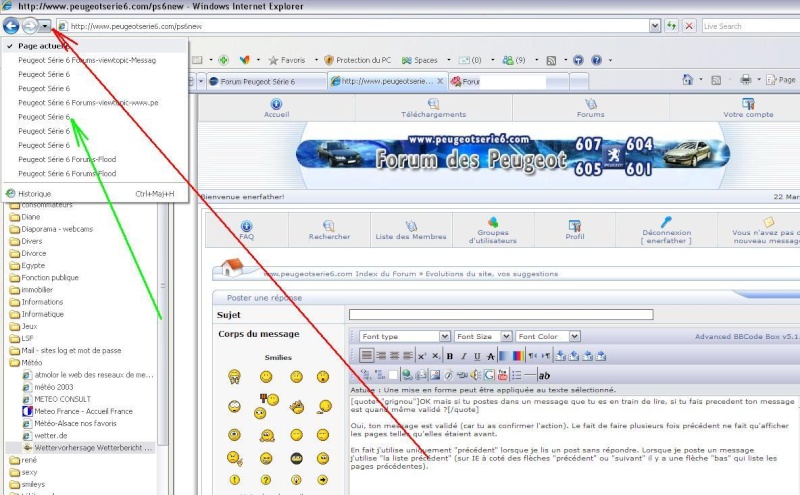Click the Live Search box
This screenshot has height=495, width=800.
pos(750,26)
